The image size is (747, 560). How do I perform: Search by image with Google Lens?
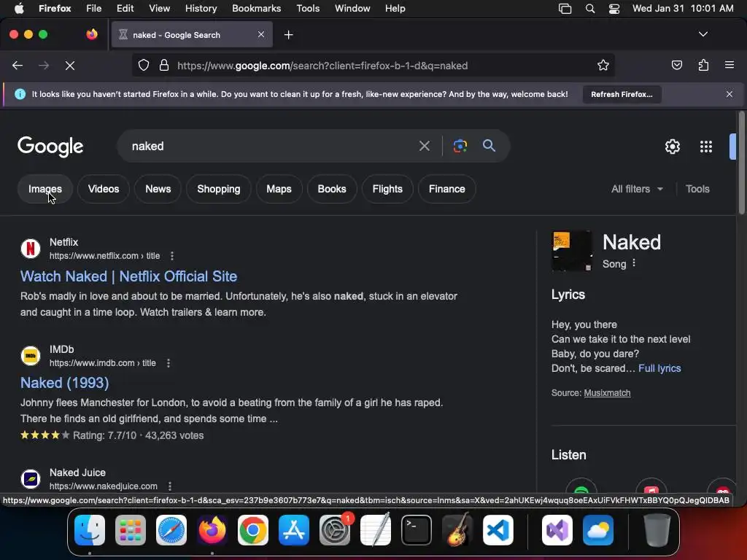[x=460, y=146]
